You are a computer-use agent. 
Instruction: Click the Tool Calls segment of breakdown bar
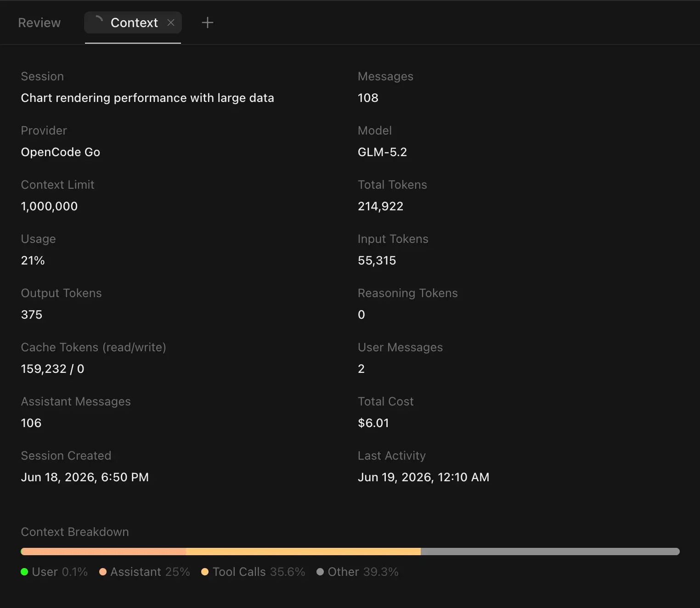click(303, 552)
